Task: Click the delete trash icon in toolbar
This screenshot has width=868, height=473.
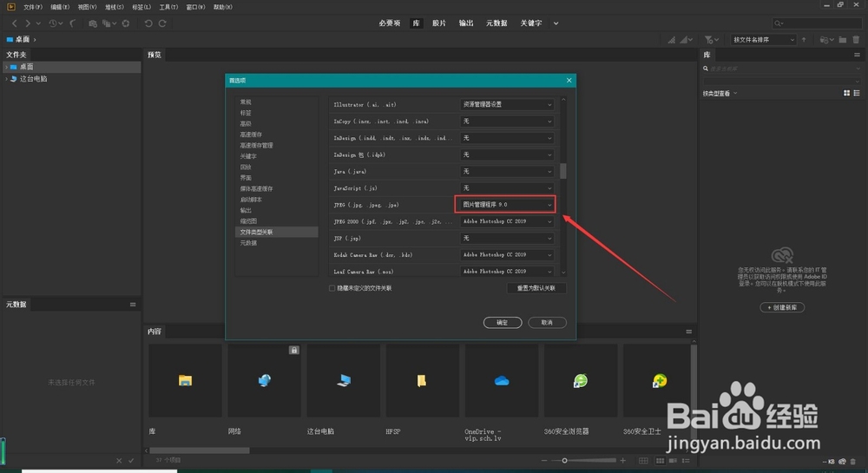Action: (x=857, y=40)
